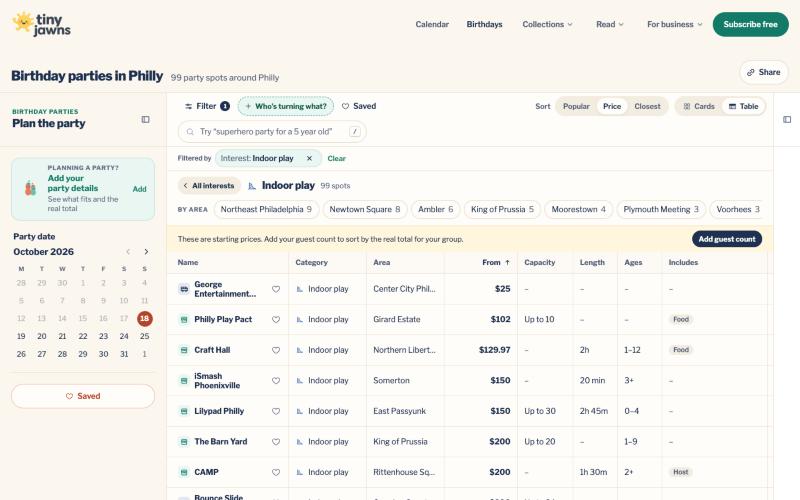Sort by the Capacity column header
Screen dimensions: 800x500
(539, 263)
